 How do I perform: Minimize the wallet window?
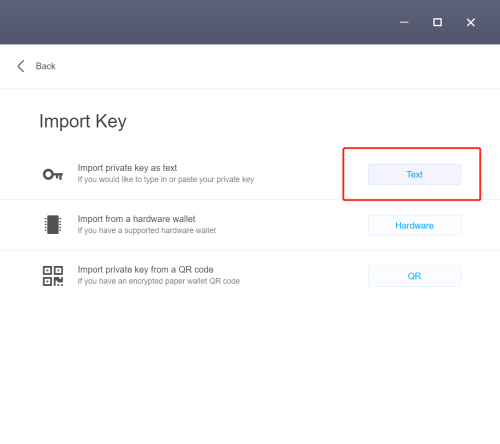click(x=404, y=22)
